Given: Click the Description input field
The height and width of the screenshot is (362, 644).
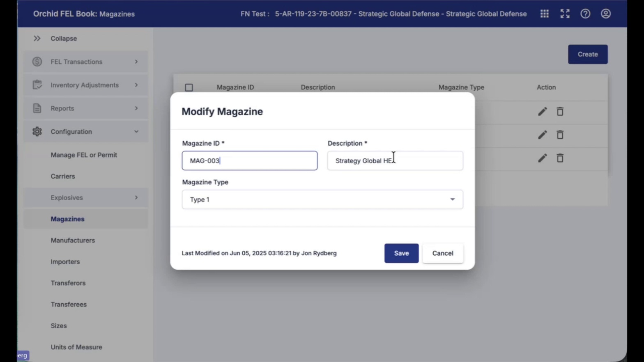Looking at the screenshot, I should (x=395, y=160).
